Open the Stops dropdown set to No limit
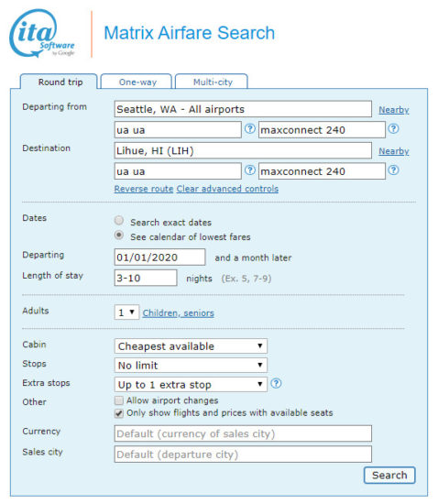 pos(191,365)
